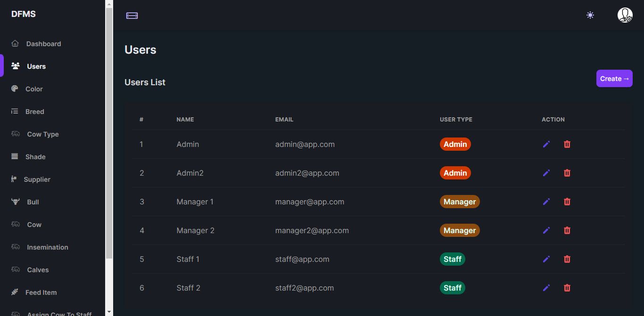Click the trash icon for Manager 2
Screen dimensions: 644x316
pyautogui.click(x=567, y=230)
